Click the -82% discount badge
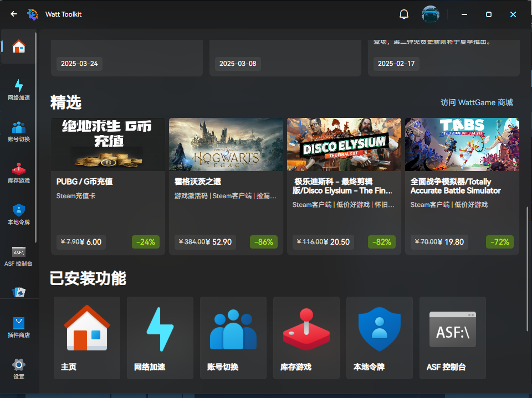 [x=382, y=242]
